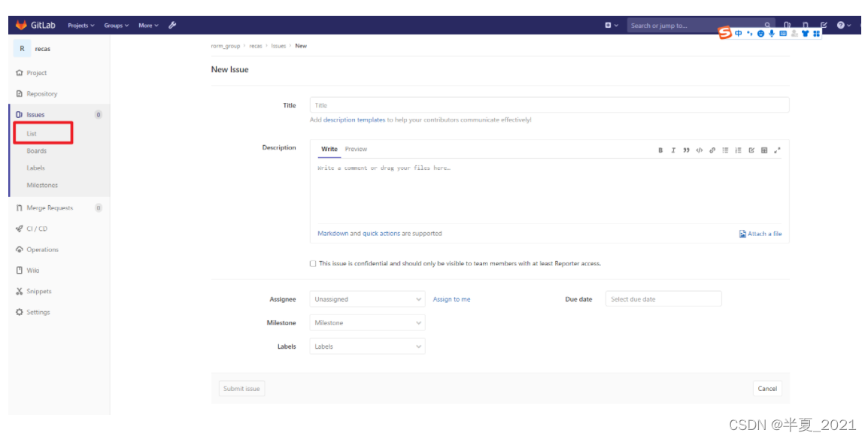Image resolution: width=868 pixels, height=439 pixels.
Task: Open merge requests icon in top navbar
Action: click(806, 25)
